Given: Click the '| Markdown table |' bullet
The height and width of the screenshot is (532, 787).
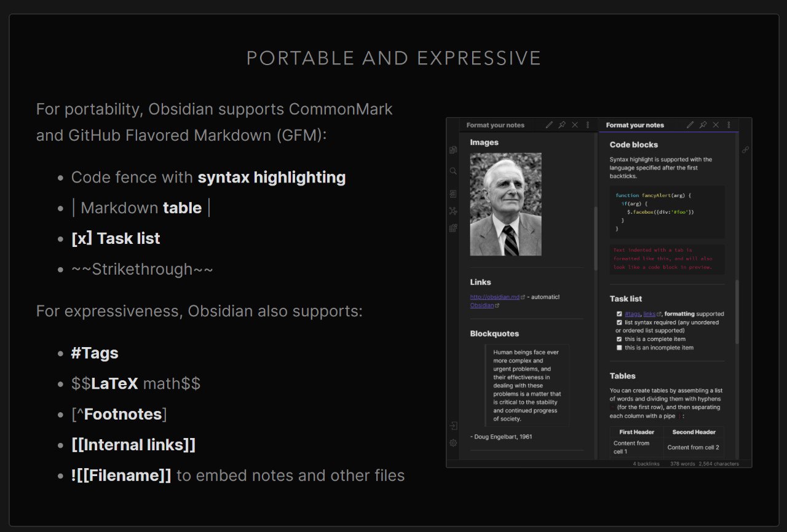Looking at the screenshot, I should (141, 208).
